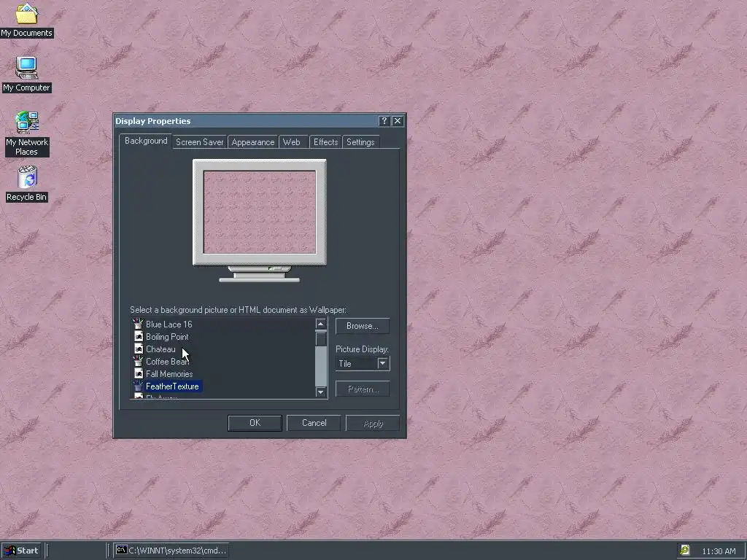The height and width of the screenshot is (560, 747).
Task: Click the Windows logo on the Start button
Action: tap(9, 551)
